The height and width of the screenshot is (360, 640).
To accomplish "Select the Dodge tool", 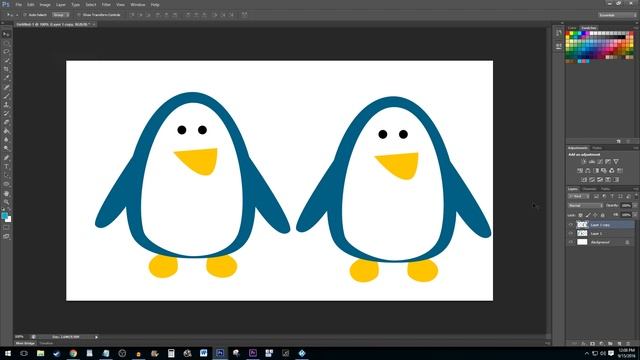I will pyautogui.click(x=6, y=149).
